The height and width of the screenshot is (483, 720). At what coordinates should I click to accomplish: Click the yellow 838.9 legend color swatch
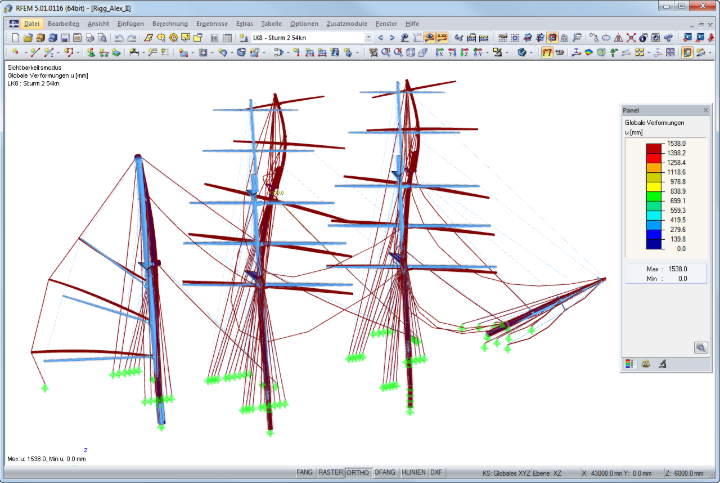click(x=653, y=187)
